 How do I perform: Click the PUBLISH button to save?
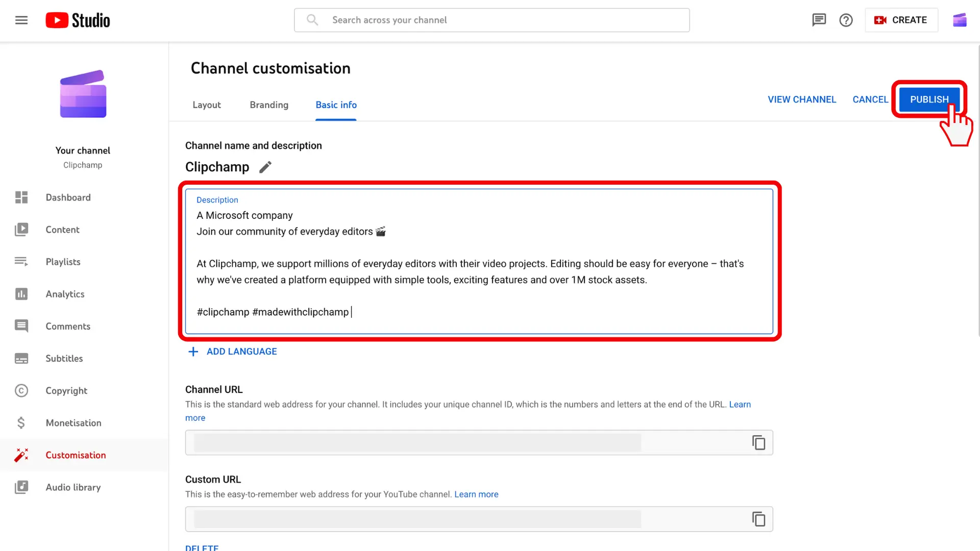929,99
